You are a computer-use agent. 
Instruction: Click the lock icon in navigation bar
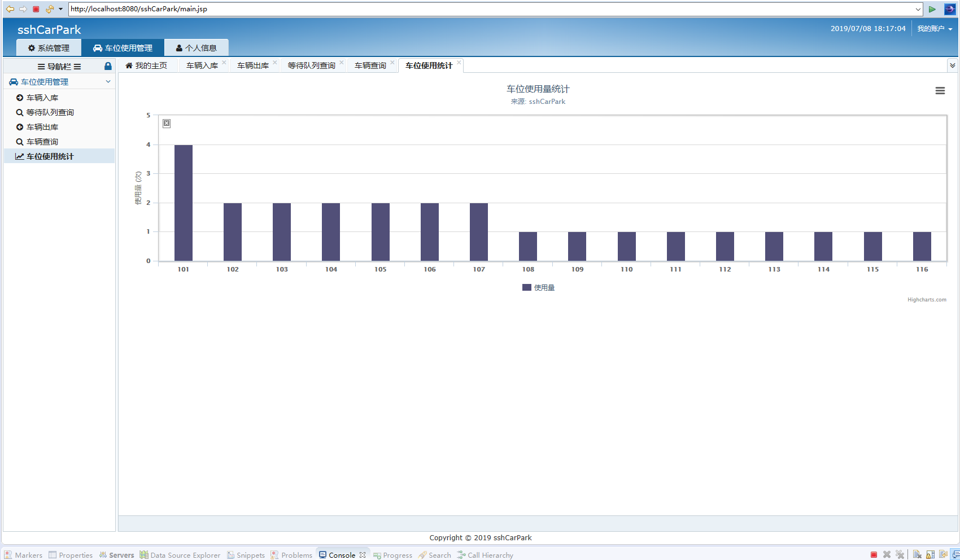pos(108,66)
